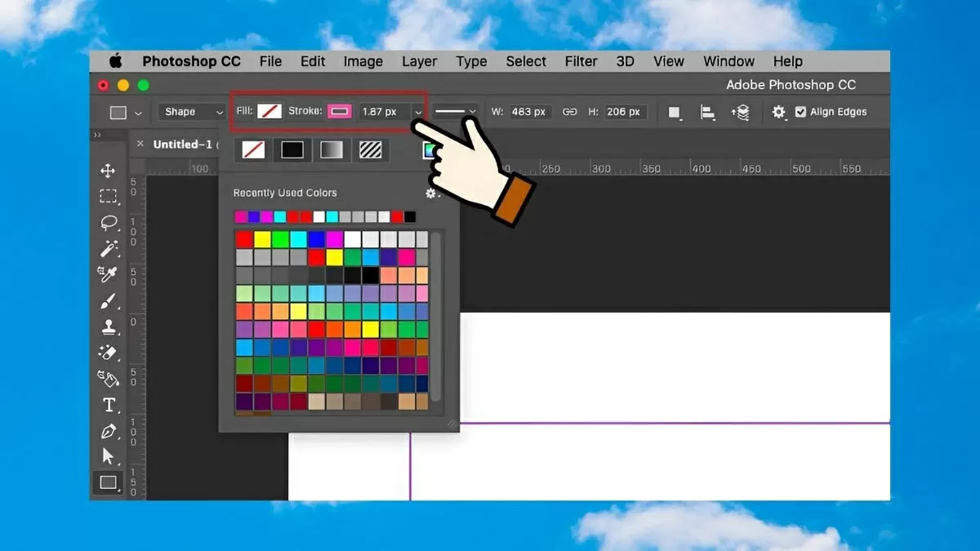Image resolution: width=980 pixels, height=551 pixels.
Task: Click the path alignment icon
Action: pyautogui.click(x=707, y=113)
